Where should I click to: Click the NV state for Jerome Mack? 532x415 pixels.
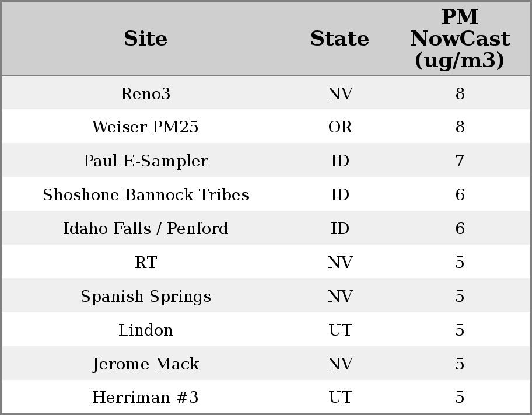click(340, 364)
